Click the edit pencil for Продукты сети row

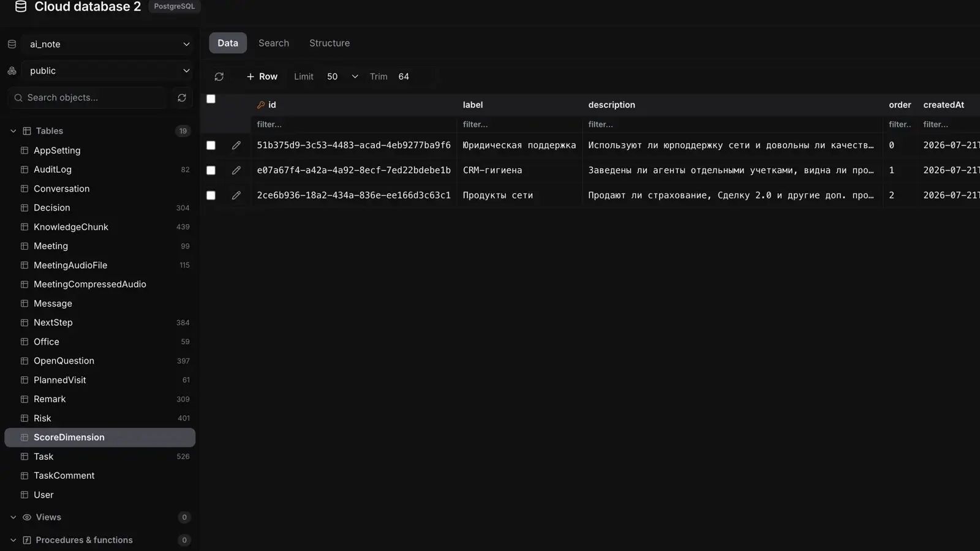236,195
